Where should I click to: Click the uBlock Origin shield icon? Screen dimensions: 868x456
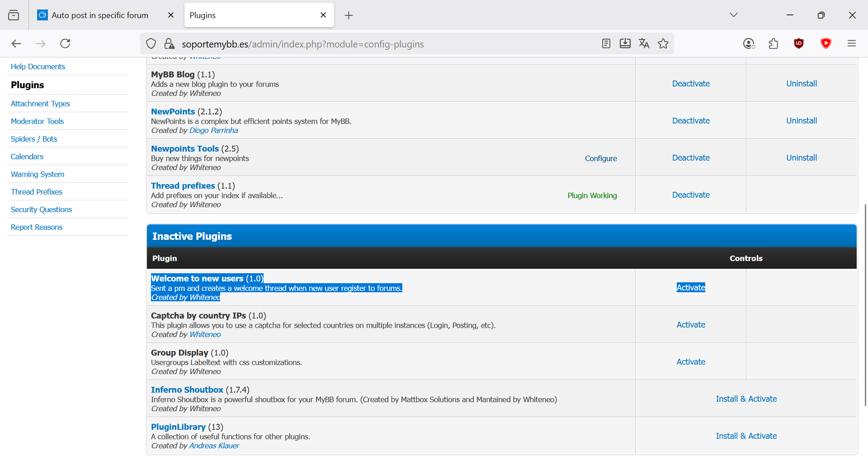click(799, 43)
